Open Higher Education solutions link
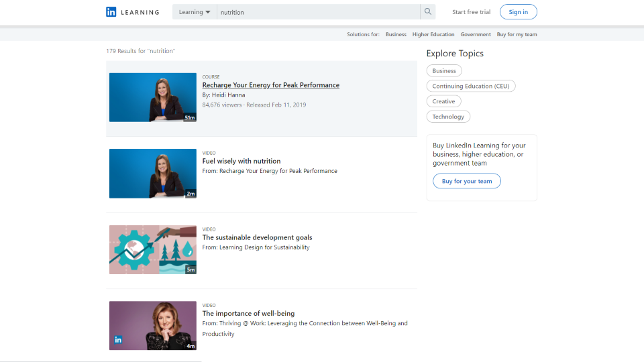The image size is (644, 362). pos(433,34)
